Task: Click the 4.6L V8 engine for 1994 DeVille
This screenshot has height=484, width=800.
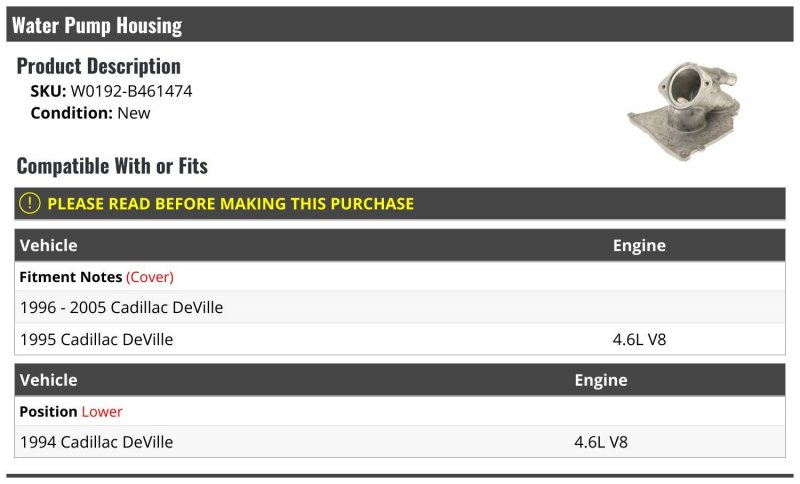Action: 601,442
